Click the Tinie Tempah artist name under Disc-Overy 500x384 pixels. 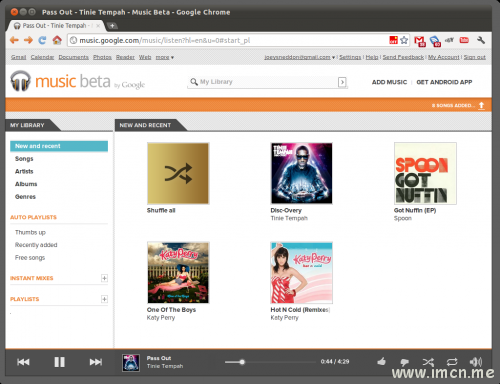(289, 218)
